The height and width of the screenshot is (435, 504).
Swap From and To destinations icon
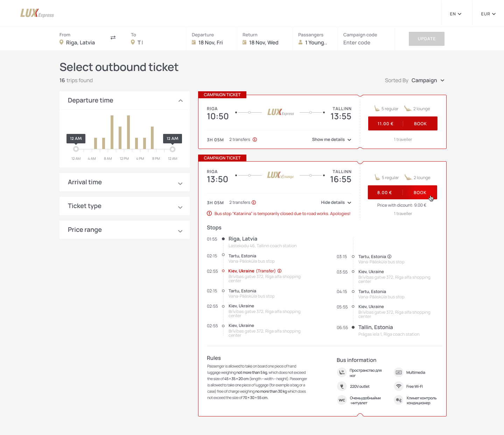pyautogui.click(x=113, y=37)
